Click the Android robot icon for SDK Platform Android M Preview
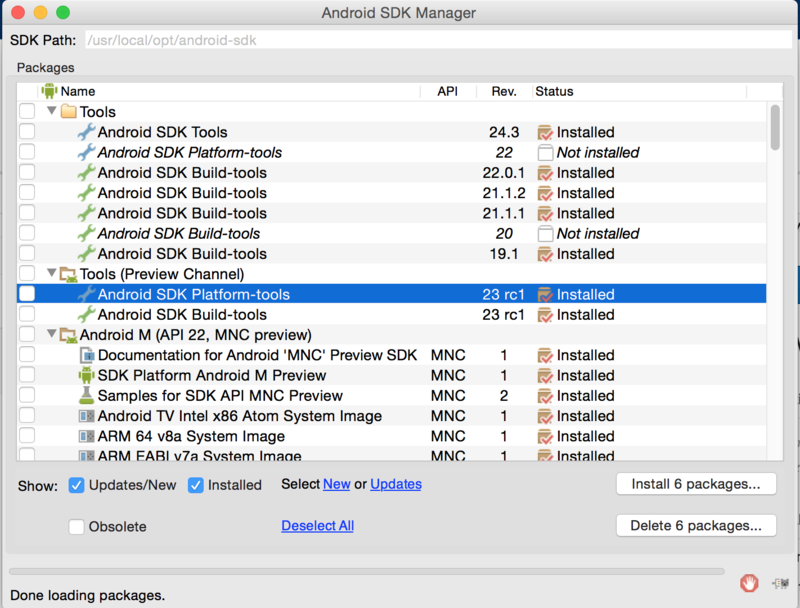The height and width of the screenshot is (608, 800). (x=86, y=375)
